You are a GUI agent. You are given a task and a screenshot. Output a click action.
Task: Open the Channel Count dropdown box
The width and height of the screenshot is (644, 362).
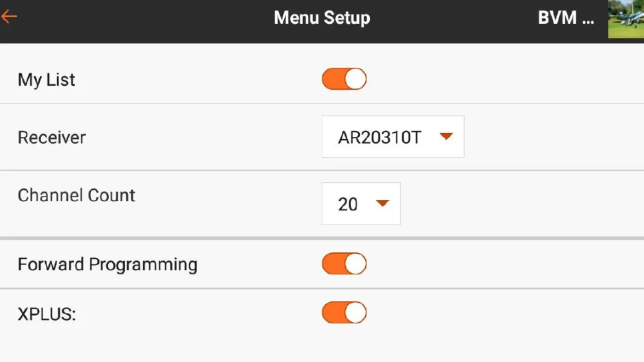pos(361,203)
